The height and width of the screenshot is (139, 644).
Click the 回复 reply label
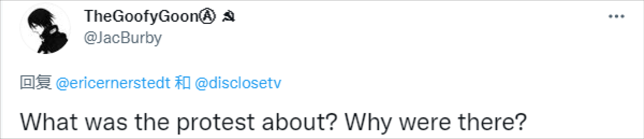[36, 82]
